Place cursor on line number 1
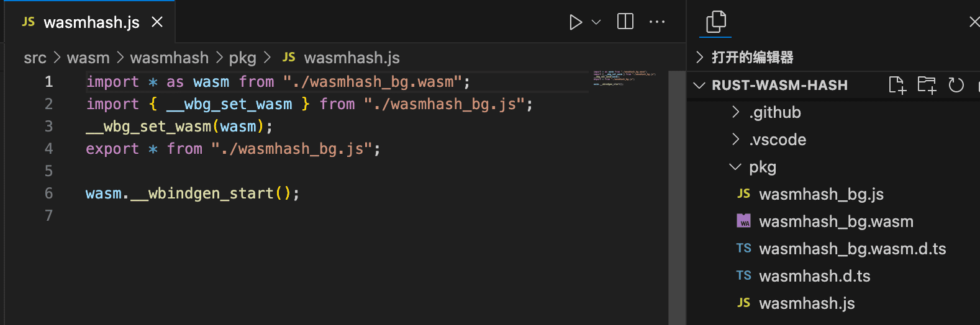Screen dimensions: 980x325 click(48, 82)
